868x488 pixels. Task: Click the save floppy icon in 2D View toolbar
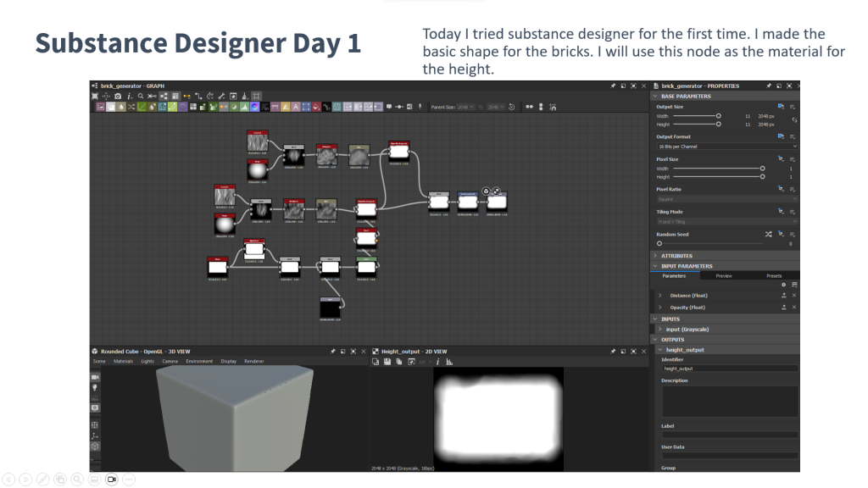(387, 361)
